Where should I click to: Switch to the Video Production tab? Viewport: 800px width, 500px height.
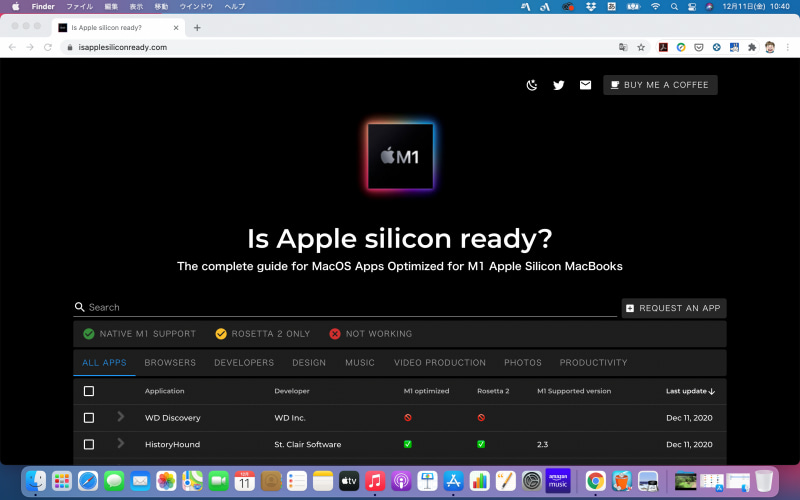(440, 363)
